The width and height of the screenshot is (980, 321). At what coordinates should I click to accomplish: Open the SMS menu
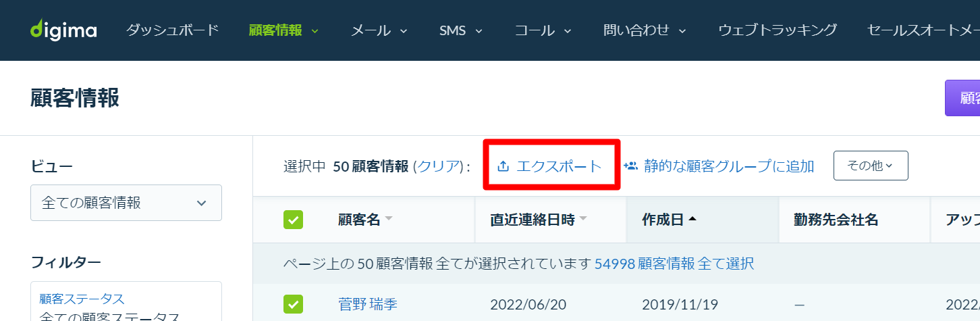(461, 30)
